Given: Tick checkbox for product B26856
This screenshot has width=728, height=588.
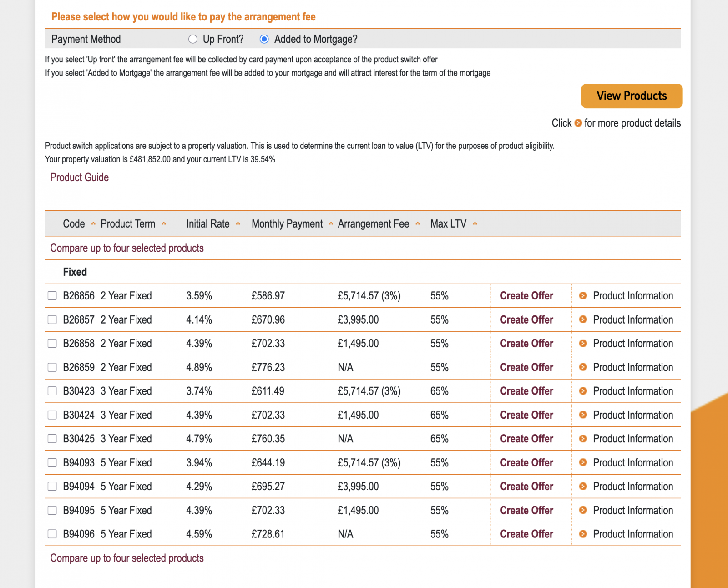Looking at the screenshot, I should (x=52, y=296).
